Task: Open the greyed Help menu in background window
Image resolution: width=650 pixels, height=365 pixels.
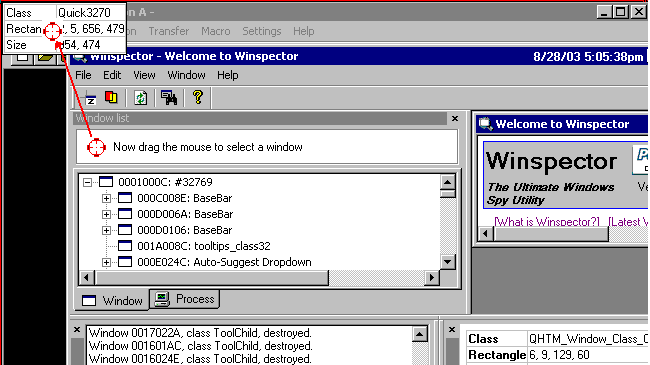Action: 303,31
